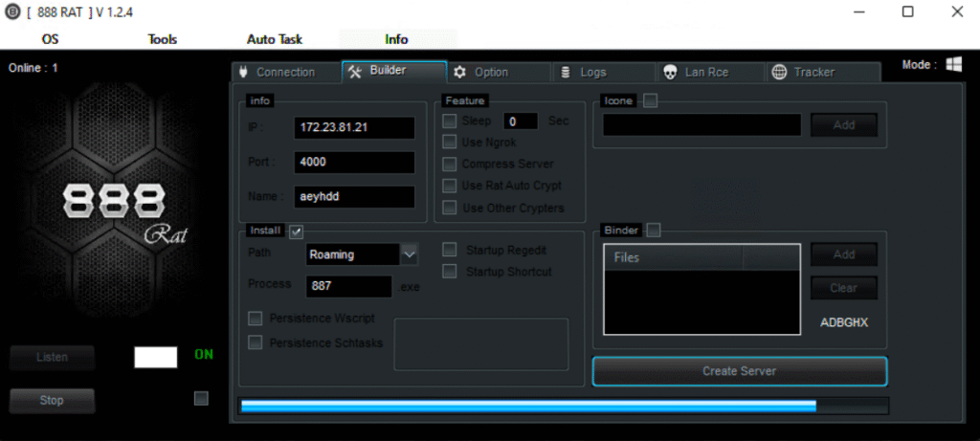Image resolution: width=980 pixels, height=441 pixels.
Task: Open the OS menu
Action: tap(50, 39)
